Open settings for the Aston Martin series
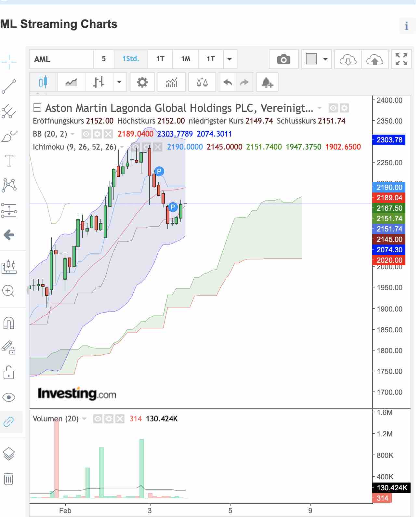The width and height of the screenshot is (420, 517). [344, 108]
